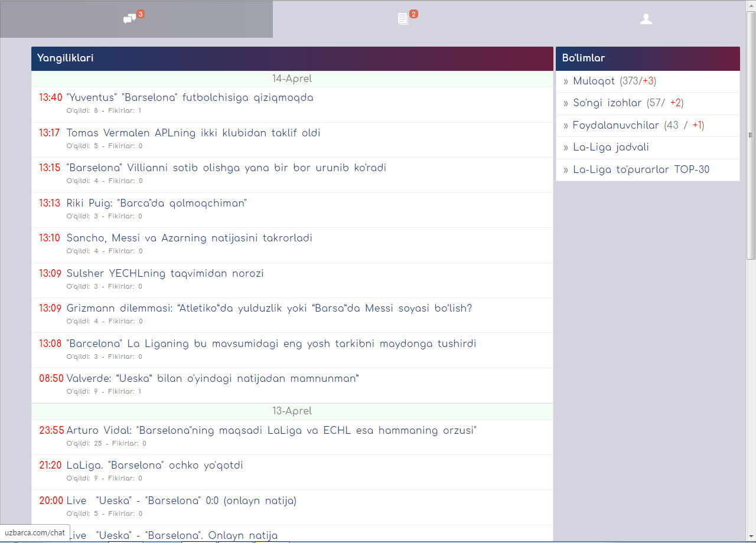This screenshot has width=756, height=543.
Task: Open Live Ueska Barselona 0:0 result
Action: click(x=181, y=501)
